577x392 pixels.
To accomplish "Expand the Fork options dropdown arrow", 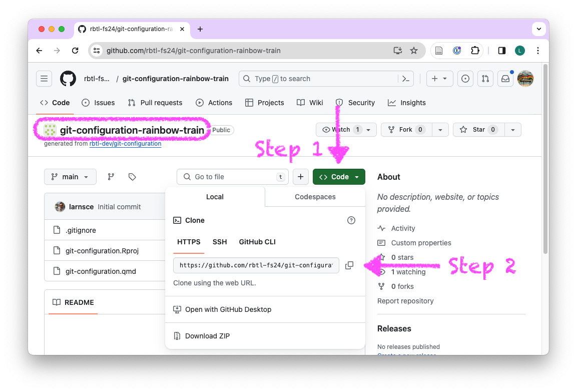I will 440,130.
